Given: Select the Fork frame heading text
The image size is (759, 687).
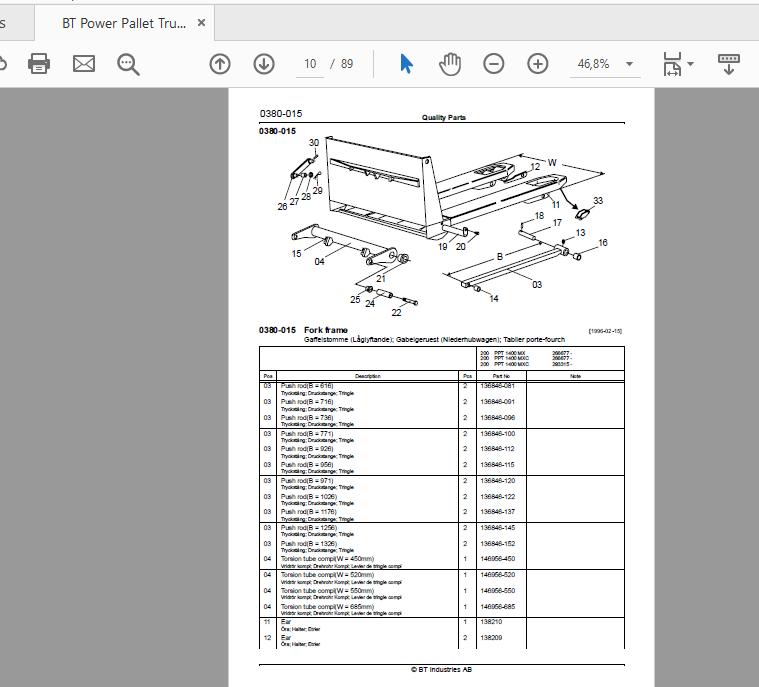Looking at the screenshot, I should 326,330.
